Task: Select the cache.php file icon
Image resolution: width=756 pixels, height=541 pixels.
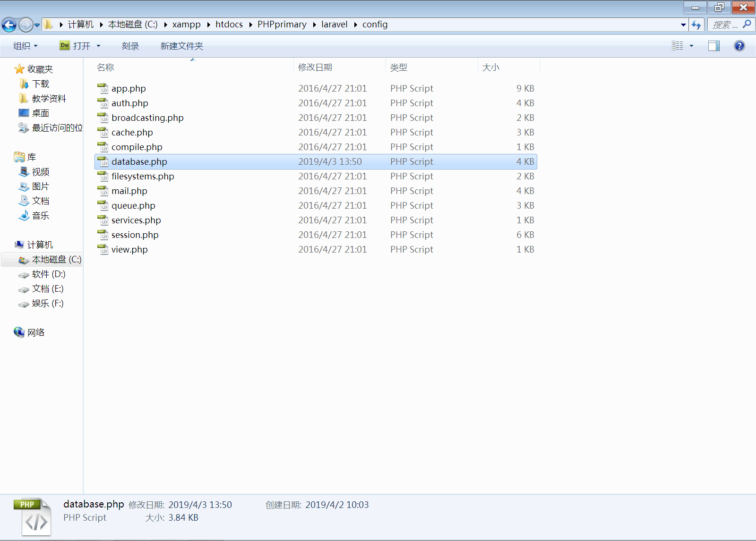Action: tap(103, 133)
